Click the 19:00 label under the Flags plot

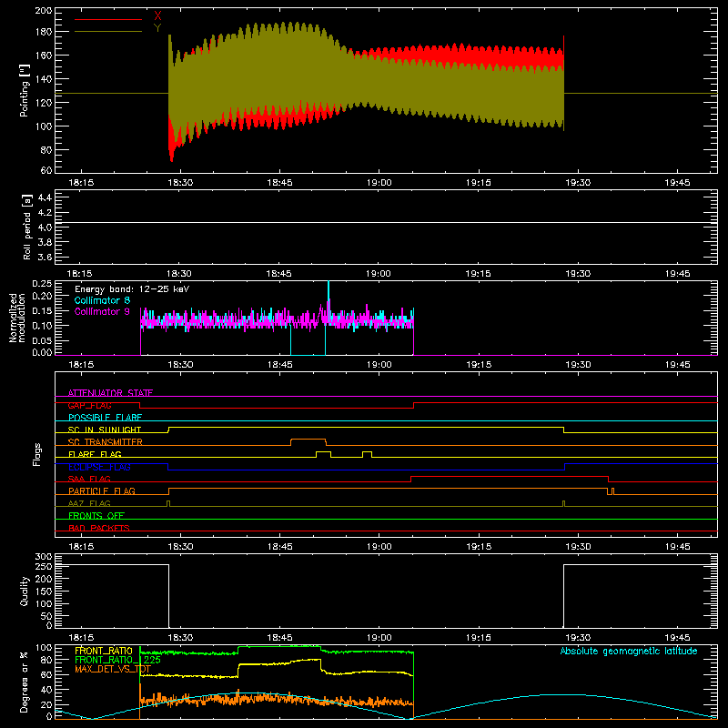pos(379,547)
